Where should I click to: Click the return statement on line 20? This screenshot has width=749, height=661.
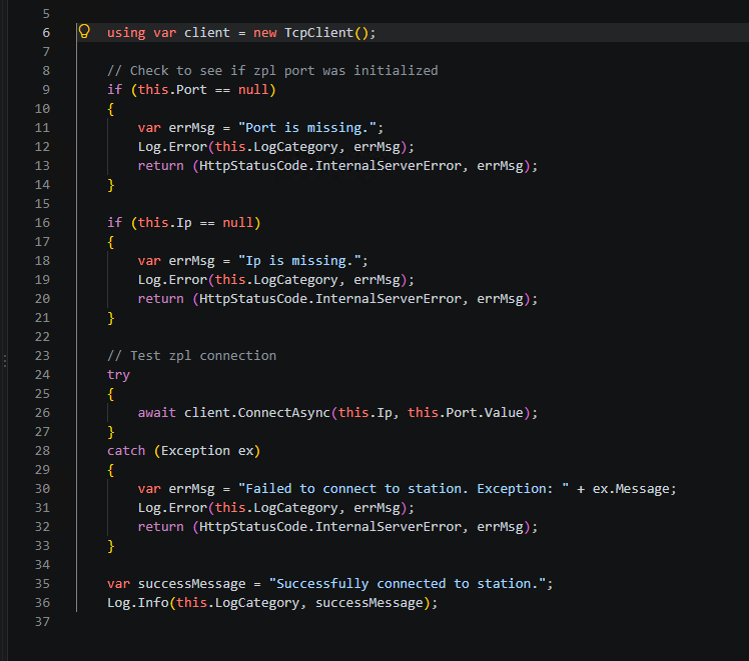click(337, 299)
